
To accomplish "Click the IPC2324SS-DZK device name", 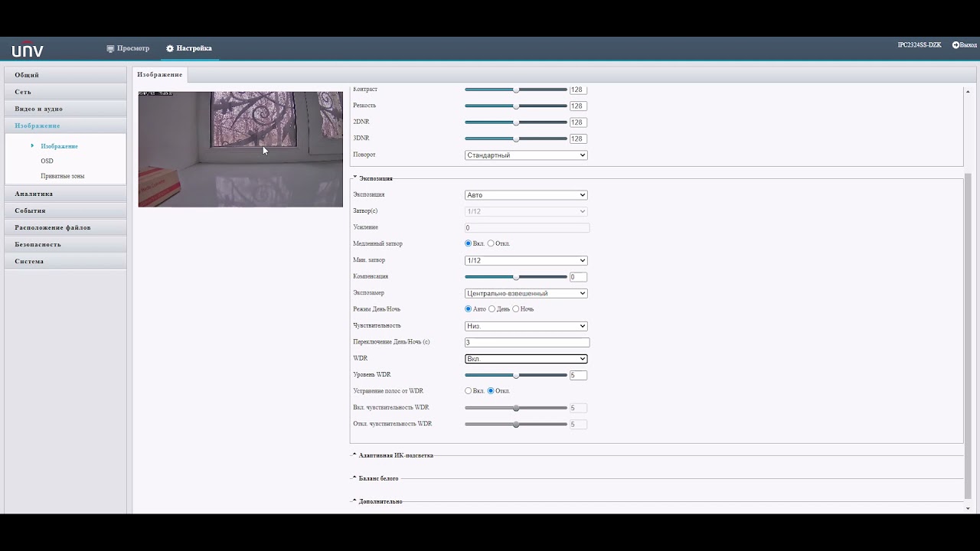I will [x=920, y=45].
